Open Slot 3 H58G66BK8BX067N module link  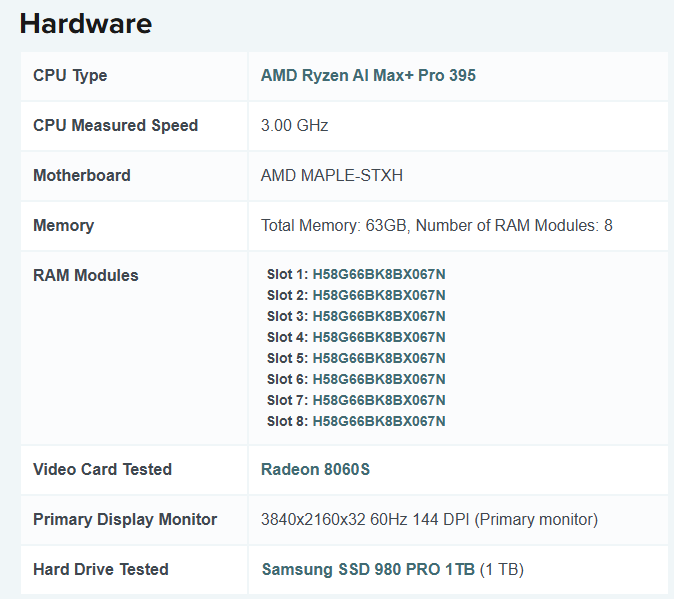coord(379,316)
